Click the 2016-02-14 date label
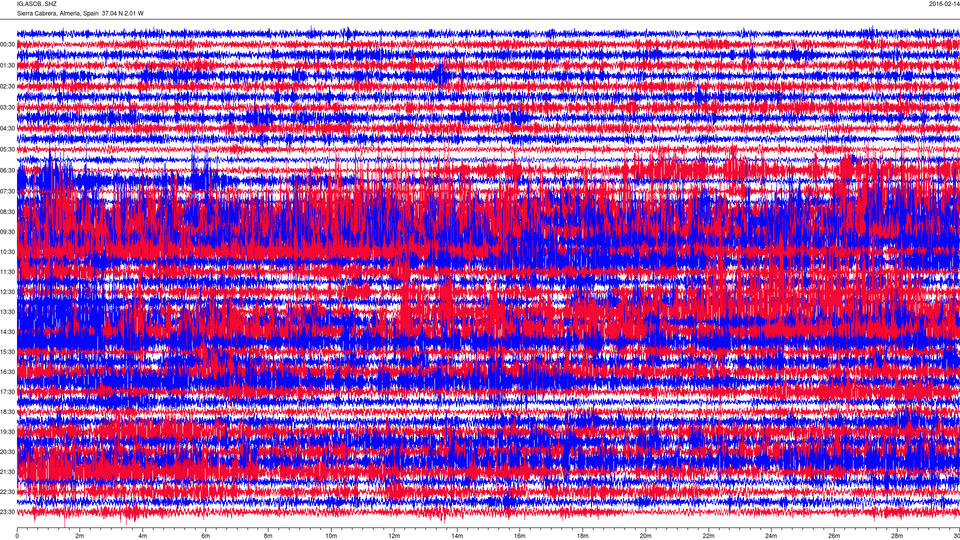The height and width of the screenshot is (540, 960). [944, 4]
